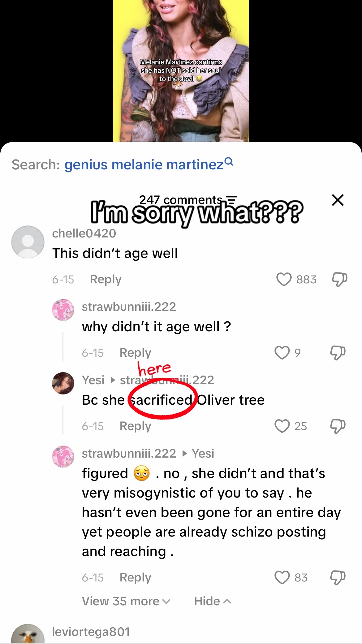Dislike chelle0420's 'This didn't age well' comment
This screenshot has height=644, width=362.
[x=339, y=279]
